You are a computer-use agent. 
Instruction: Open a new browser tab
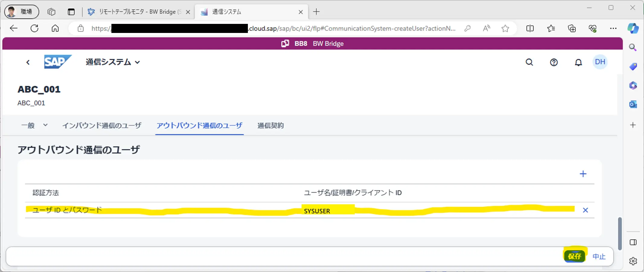(x=316, y=12)
